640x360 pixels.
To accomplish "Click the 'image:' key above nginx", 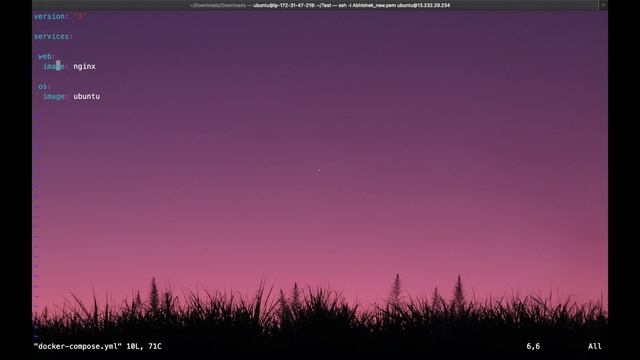I will (56, 66).
